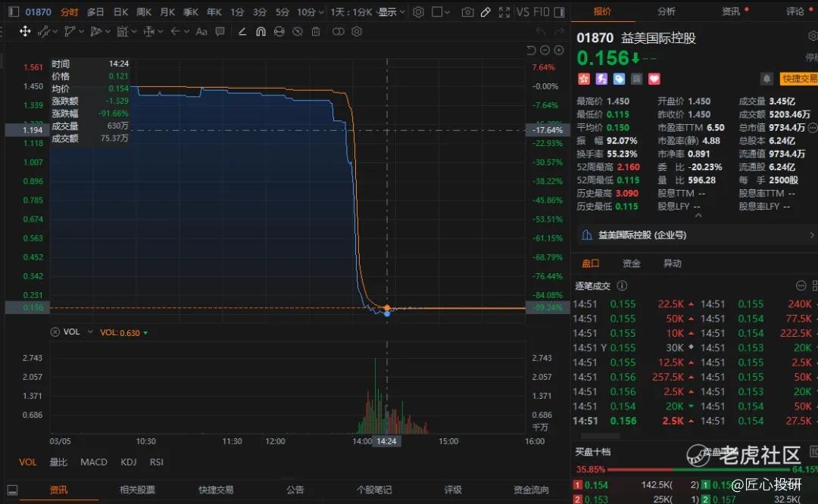The width and height of the screenshot is (818, 504).
Task: Remove the VOL indicator with X icon
Action: coord(55,332)
